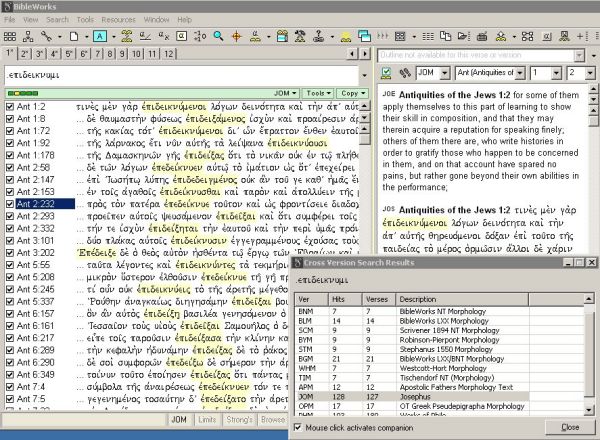Open the Ant (Antiquities of) book dropdown
The height and width of the screenshot is (440, 600).
click(520, 73)
